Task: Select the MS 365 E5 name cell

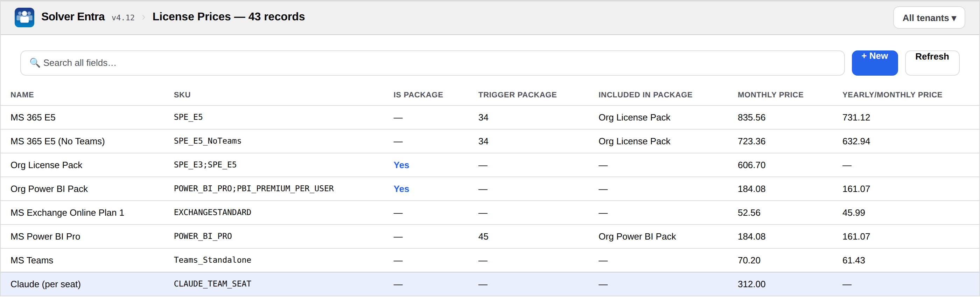Action: pos(33,118)
